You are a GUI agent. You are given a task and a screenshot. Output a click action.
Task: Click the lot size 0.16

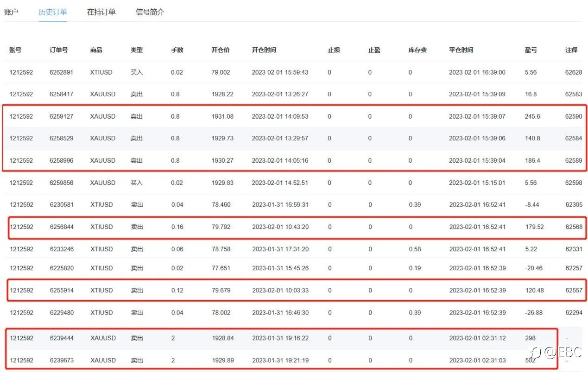[x=177, y=227]
